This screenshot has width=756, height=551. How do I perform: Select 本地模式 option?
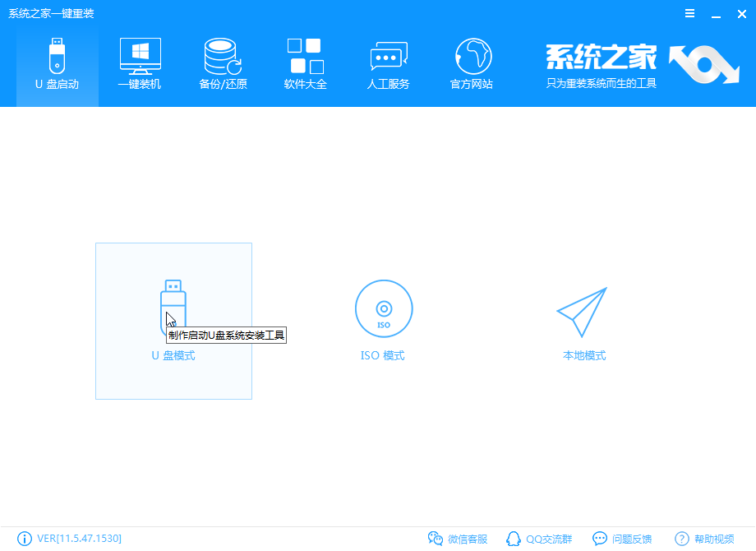[582, 321]
